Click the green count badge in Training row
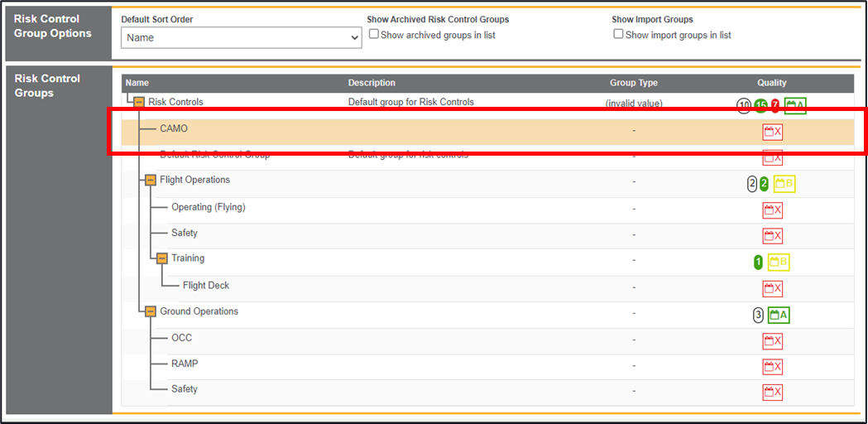 pyautogui.click(x=758, y=263)
